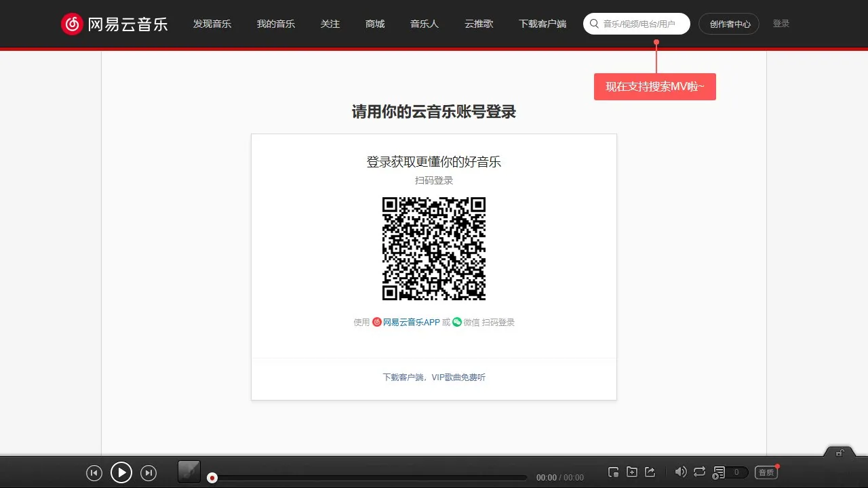Share the current song
This screenshot has height=488, width=868.
pyautogui.click(x=650, y=472)
